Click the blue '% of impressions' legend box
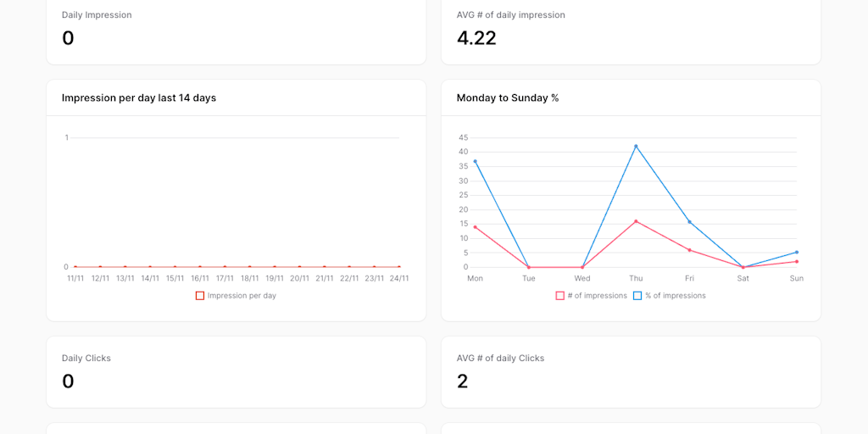Viewport: 868px width, 434px height. tap(637, 296)
